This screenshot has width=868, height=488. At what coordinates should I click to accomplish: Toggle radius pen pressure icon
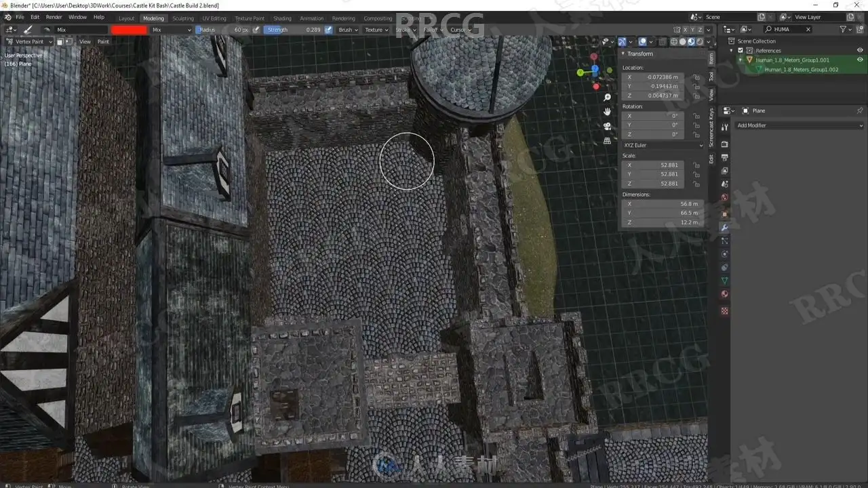pyautogui.click(x=257, y=30)
